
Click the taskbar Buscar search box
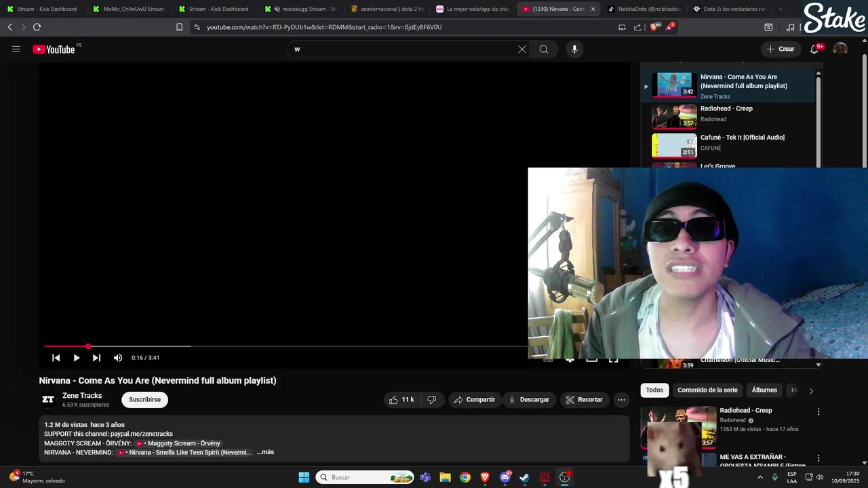point(365,477)
